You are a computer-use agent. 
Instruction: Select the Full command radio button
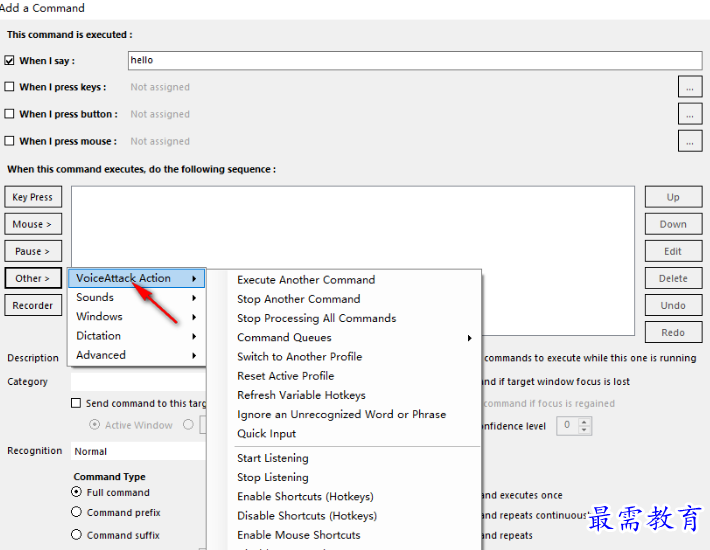click(77, 492)
